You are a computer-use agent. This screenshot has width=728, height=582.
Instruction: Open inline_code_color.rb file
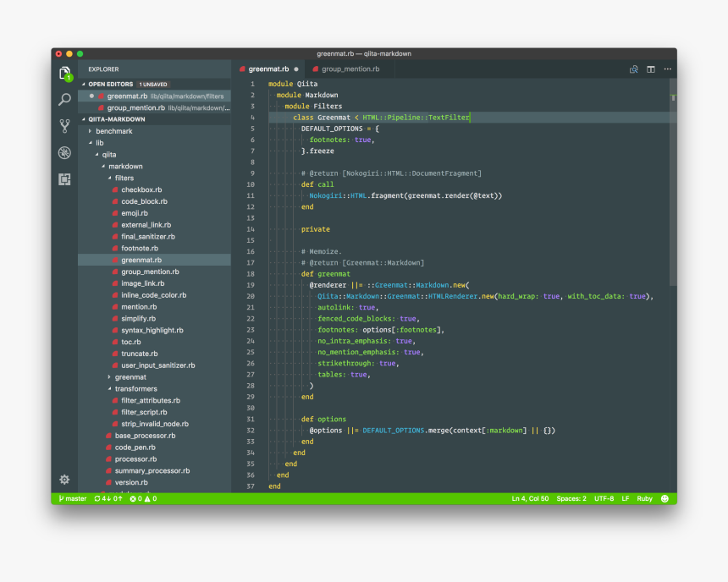tap(154, 295)
